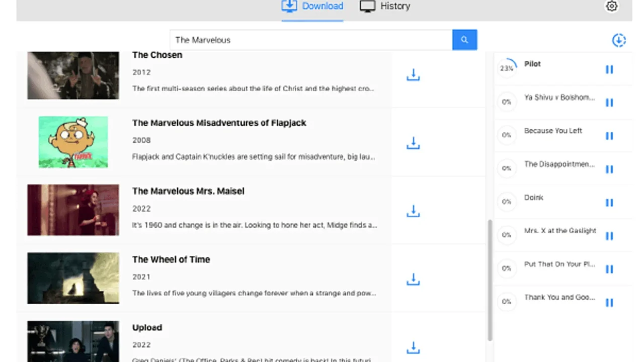Click year 2008 under Flapjack
This screenshot has height=362, width=644.
(x=141, y=140)
